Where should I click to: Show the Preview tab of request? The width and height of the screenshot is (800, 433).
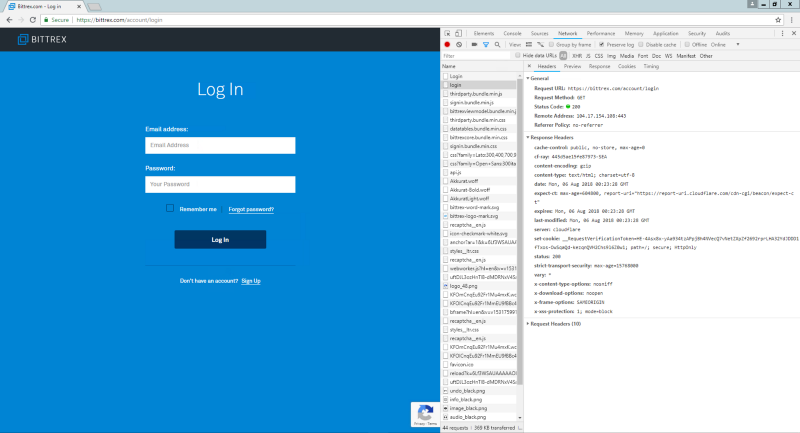(x=572, y=66)
